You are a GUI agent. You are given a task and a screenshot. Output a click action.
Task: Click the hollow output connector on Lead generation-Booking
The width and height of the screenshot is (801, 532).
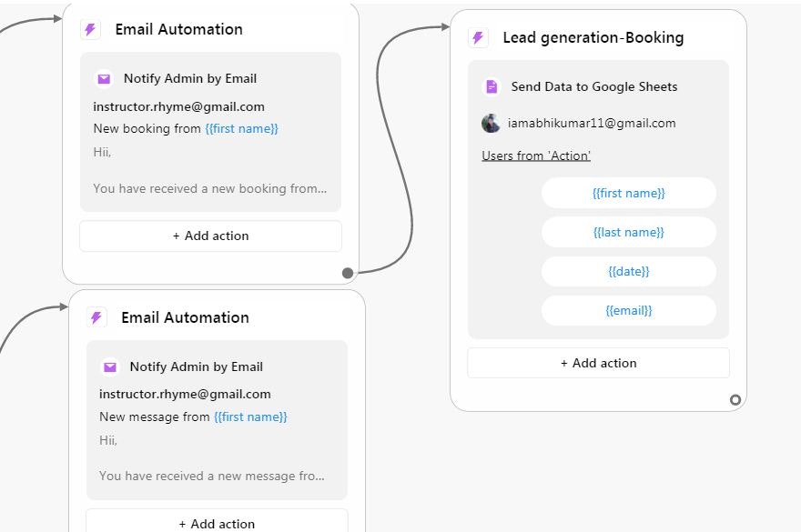735,399
